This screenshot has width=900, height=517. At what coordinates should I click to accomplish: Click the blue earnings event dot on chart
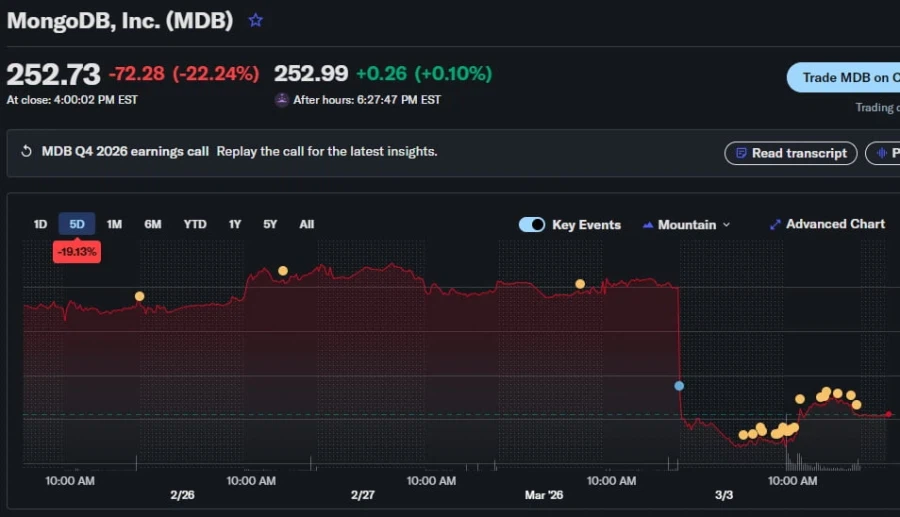pyautogui.click(x=679, y=385)
